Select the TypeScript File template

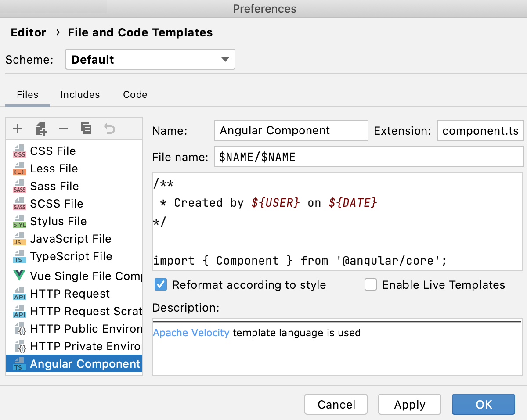pyautogui.click(x=74, y=256)
